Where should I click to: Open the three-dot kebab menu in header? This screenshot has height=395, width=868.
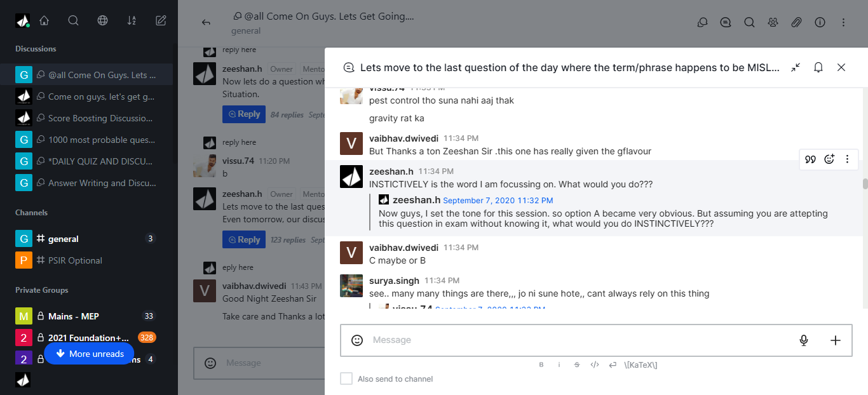click(843, 22)
